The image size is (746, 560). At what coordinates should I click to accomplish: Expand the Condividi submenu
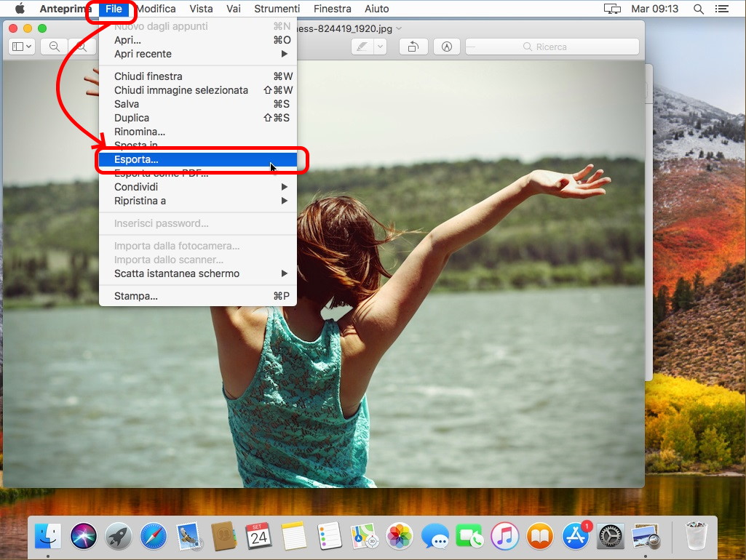[198, 187]
